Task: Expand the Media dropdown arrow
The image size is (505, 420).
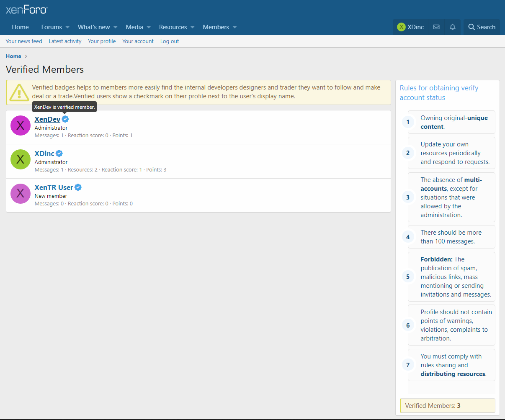Action: 149,27
